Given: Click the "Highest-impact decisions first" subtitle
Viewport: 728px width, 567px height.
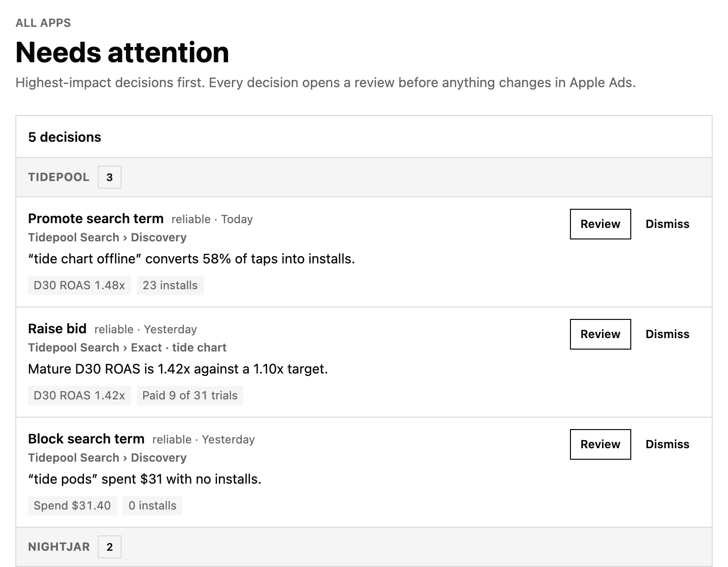Looking at the screenshot, I should pyautogui.click(x=326, y=83).
